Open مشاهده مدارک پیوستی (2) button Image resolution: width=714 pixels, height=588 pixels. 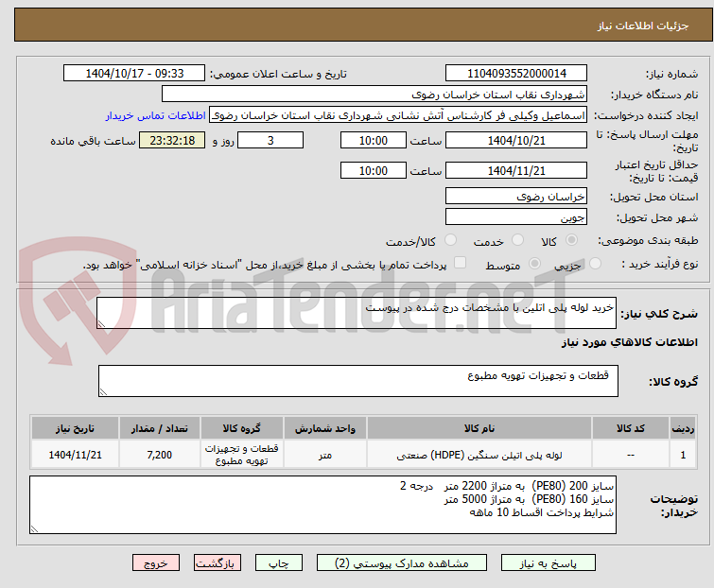tap(402, 563)
